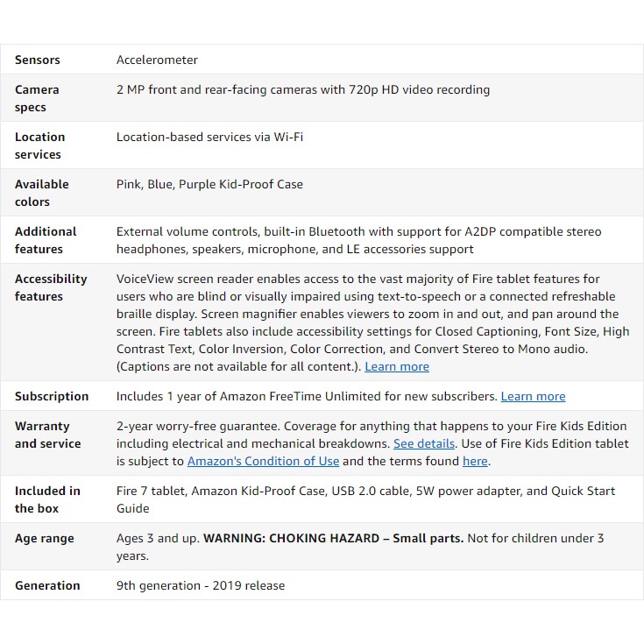Click the Location services row label
The height and width of the screenshot is (644, 644).
click(x=39, y=145)
